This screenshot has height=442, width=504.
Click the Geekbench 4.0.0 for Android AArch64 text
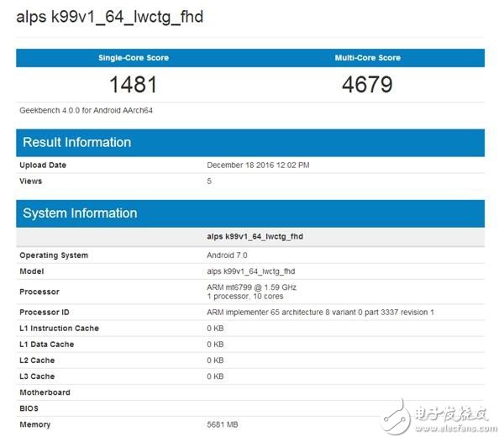85,110
